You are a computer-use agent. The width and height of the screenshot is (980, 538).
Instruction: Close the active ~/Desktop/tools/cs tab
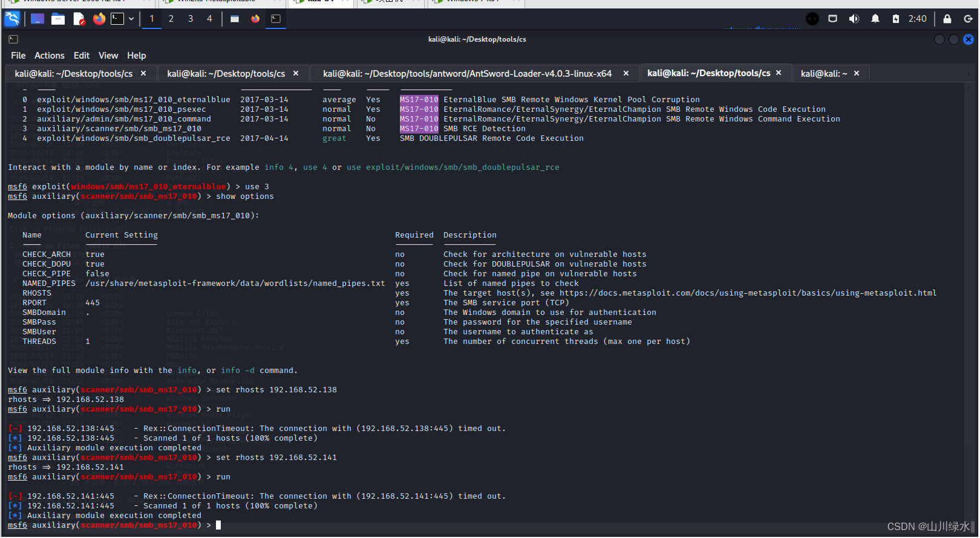click(779, 73)
